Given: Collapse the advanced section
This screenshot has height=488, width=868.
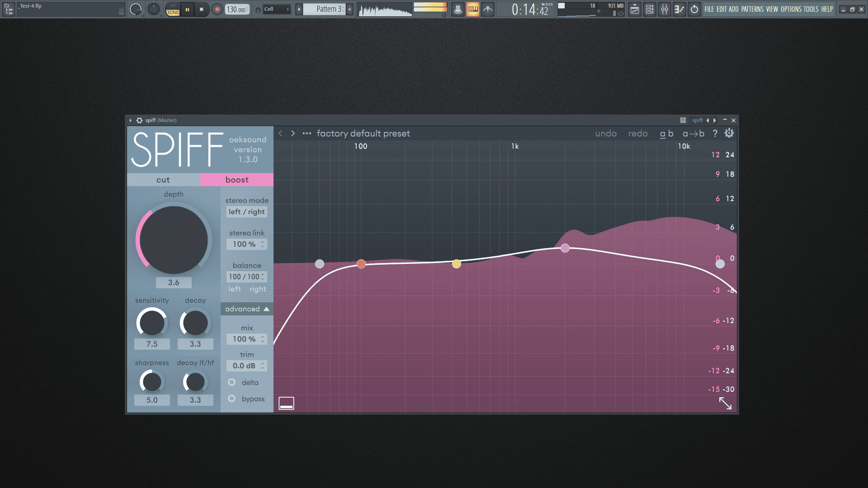Looking at the screenshot, I should (x=247, y=309).
